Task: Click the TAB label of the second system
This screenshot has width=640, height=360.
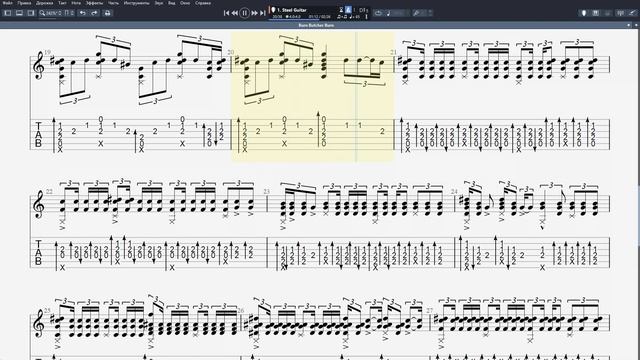Action: click(x=38, y=253)
